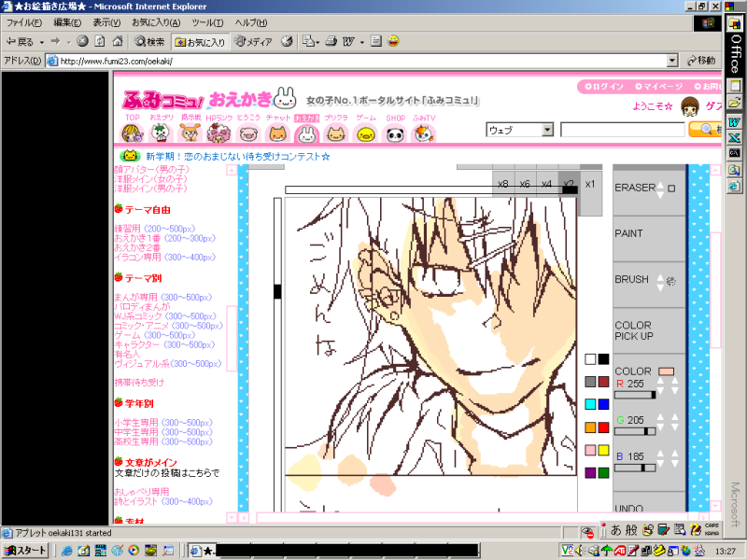Click the orange cat nav icon under チャット

point(277,133)
